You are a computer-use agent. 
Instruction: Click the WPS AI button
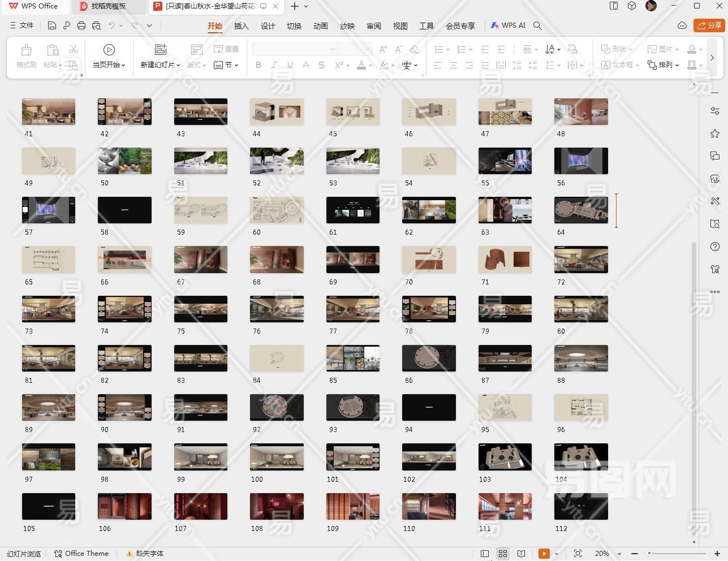pos(508,25)
